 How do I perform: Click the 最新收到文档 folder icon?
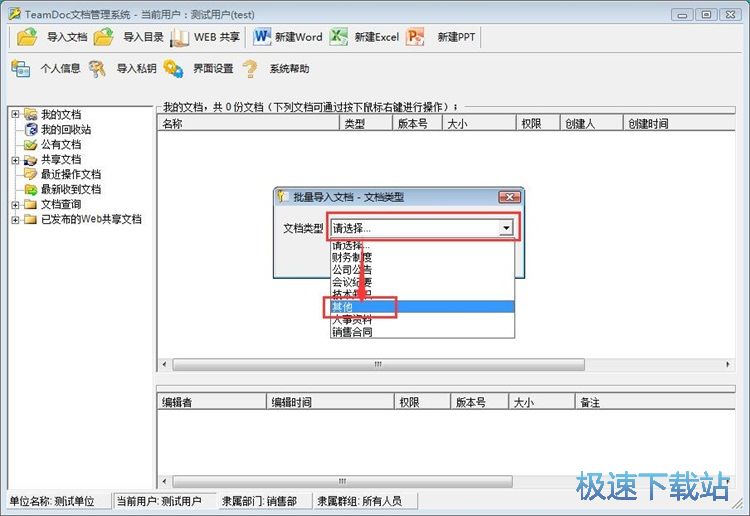click(31, 189)
